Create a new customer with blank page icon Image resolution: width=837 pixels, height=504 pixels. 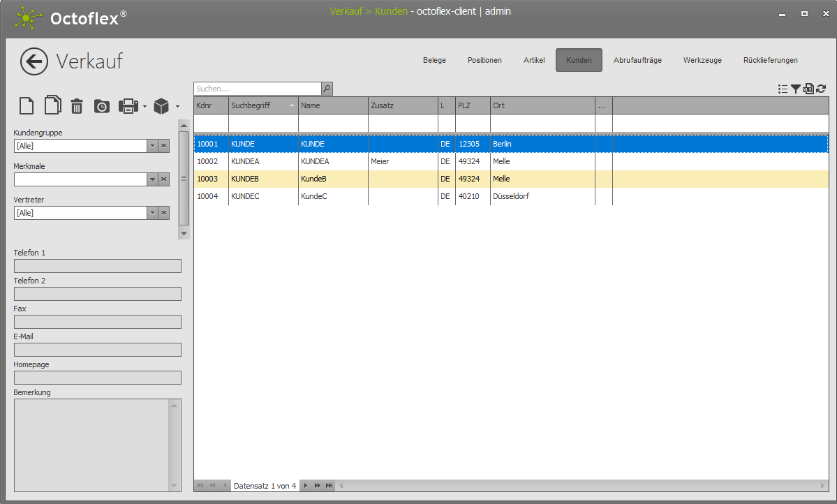click(26, 106)
